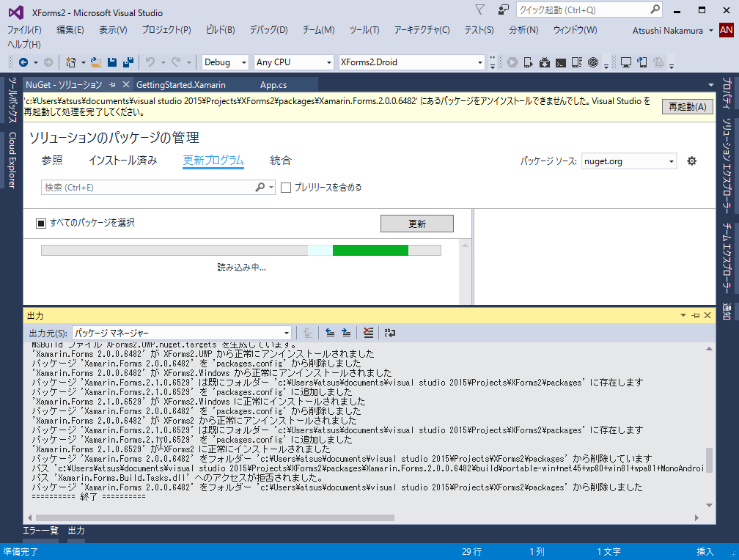Expand the search options dropdown arrow
The image size is (739, 560).
tap(271, 188)
